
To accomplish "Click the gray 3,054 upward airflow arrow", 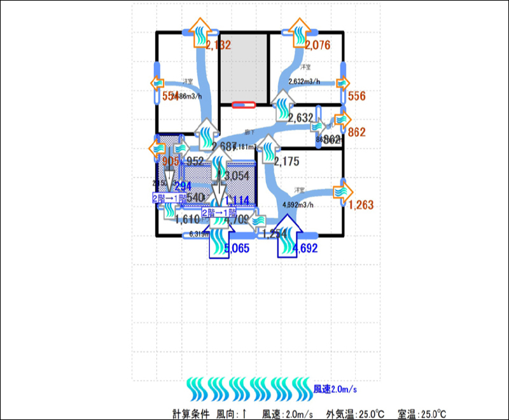I will coord(219,164).
